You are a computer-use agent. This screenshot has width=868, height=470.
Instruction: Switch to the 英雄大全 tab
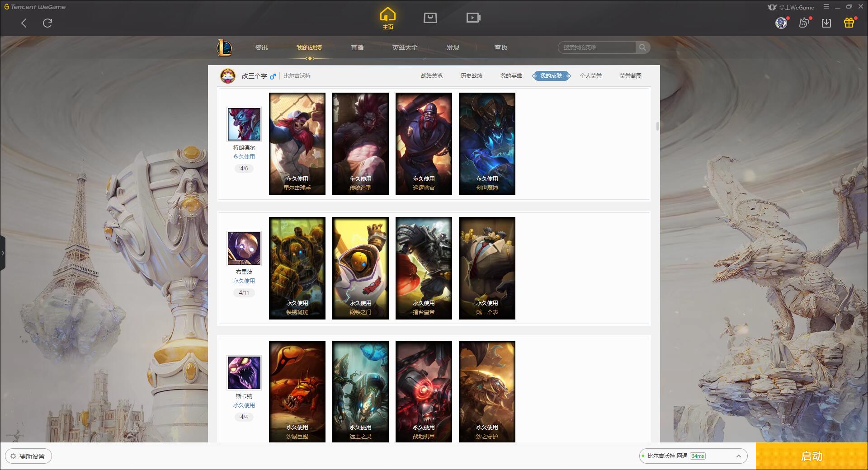tap(405, 47)
